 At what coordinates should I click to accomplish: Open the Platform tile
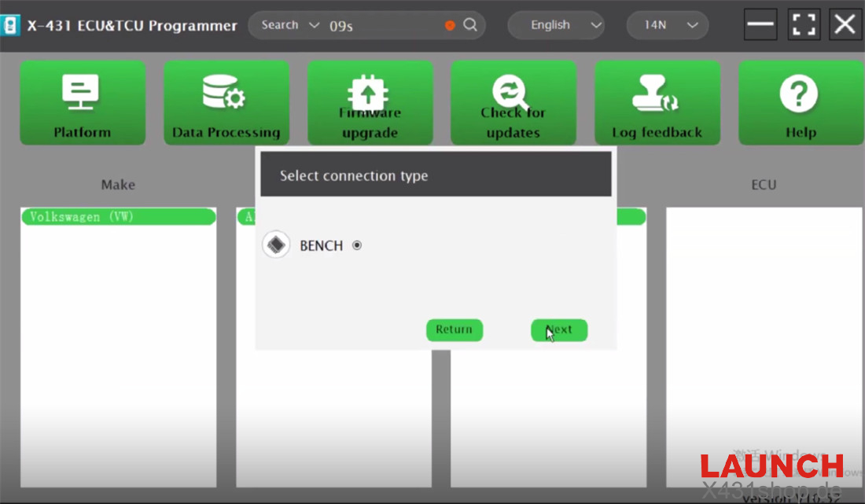pos(83,103)
